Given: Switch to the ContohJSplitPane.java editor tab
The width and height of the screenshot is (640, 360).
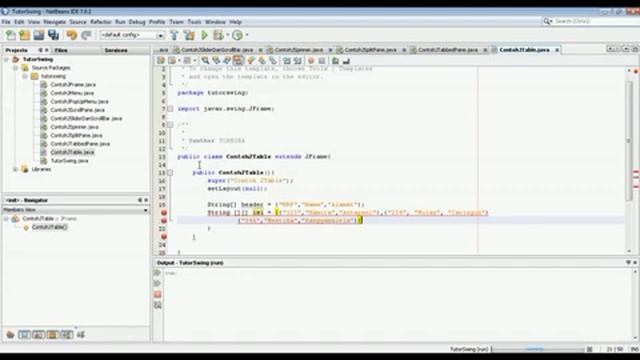Looking at the screenshot, I should (370, 50).
